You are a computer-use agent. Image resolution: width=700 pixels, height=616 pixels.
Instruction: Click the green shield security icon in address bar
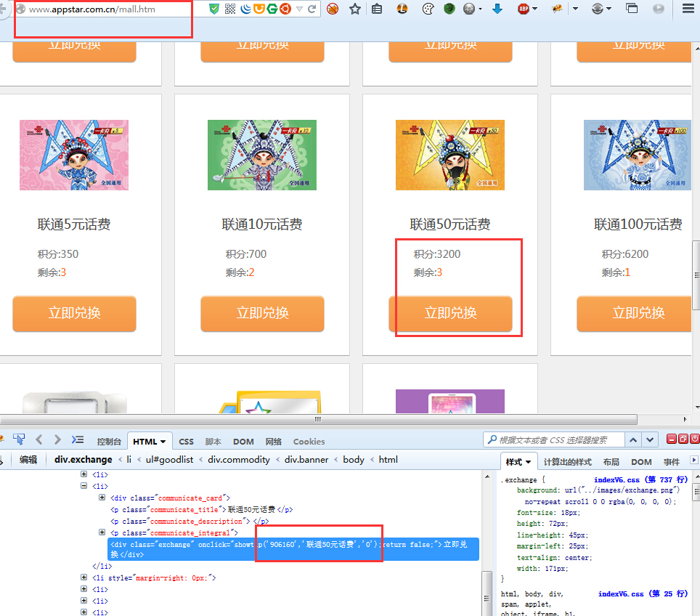pyautogui.click(x=214, y=9)
